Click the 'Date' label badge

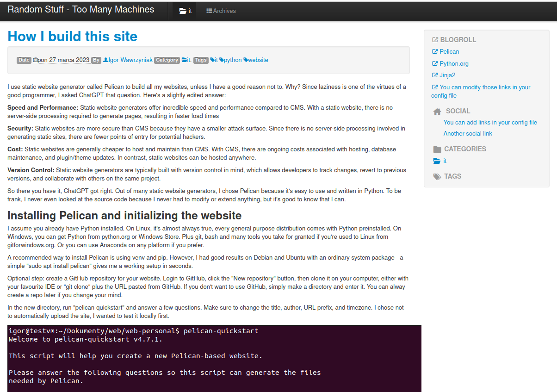pyautogui.click(x=24, y=60)
